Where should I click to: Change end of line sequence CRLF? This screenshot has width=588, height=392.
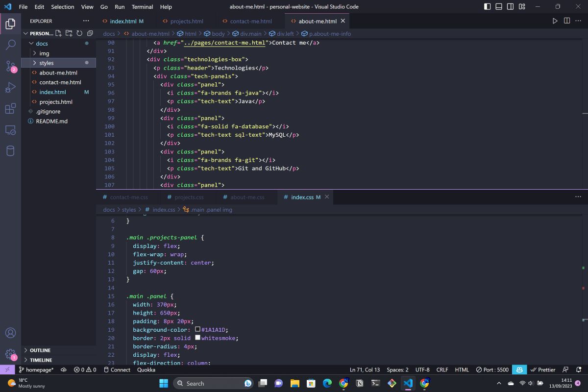(442, 369)
